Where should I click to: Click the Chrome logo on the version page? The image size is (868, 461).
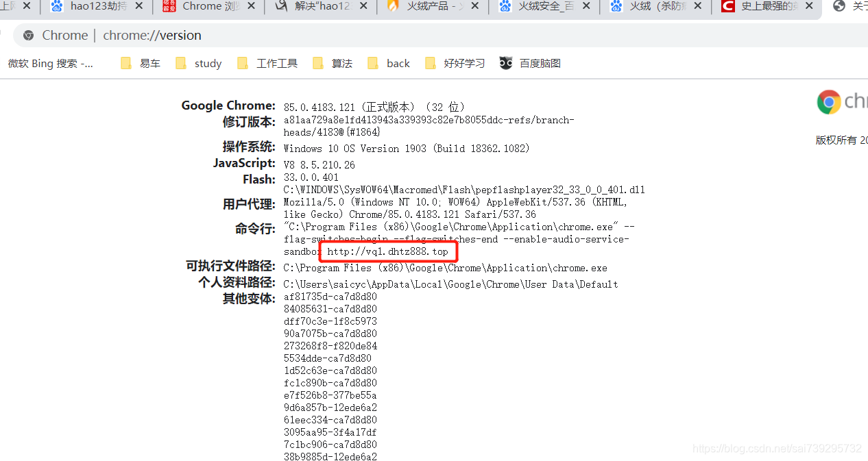pyautogui.click(x=829, y=102)
